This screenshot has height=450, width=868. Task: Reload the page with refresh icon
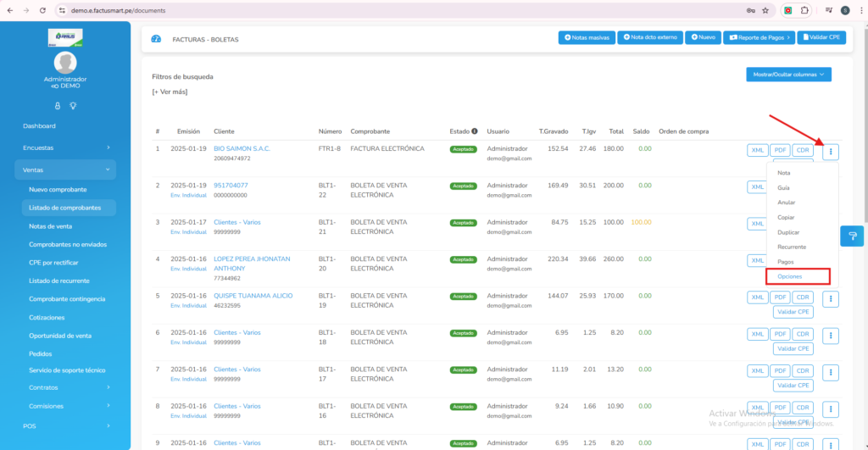point(42,10)
